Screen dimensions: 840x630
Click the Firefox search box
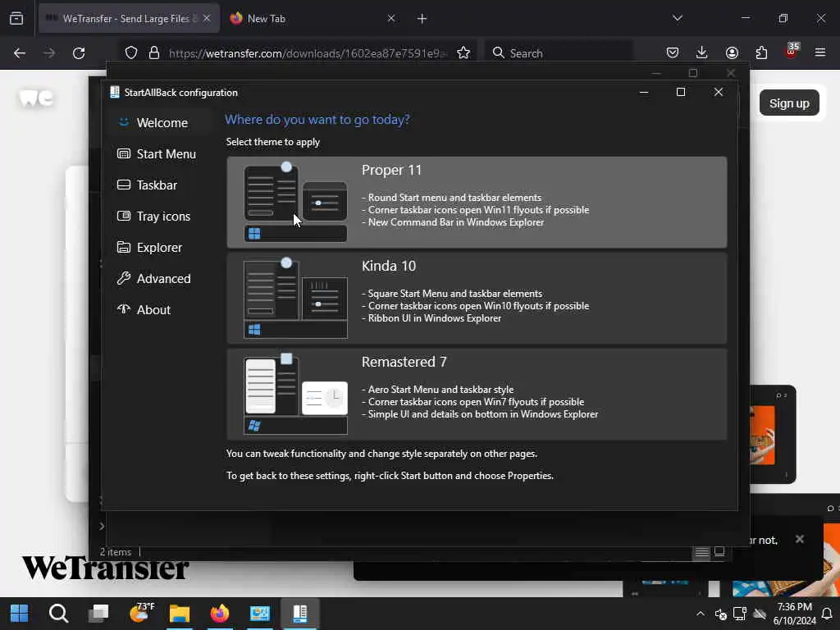(559, 53)
